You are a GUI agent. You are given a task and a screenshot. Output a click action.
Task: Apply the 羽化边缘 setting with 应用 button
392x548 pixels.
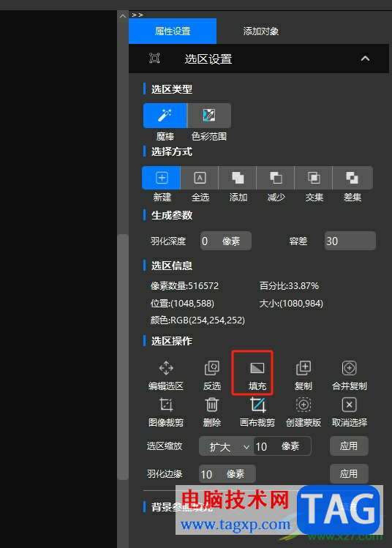point(349,474)
